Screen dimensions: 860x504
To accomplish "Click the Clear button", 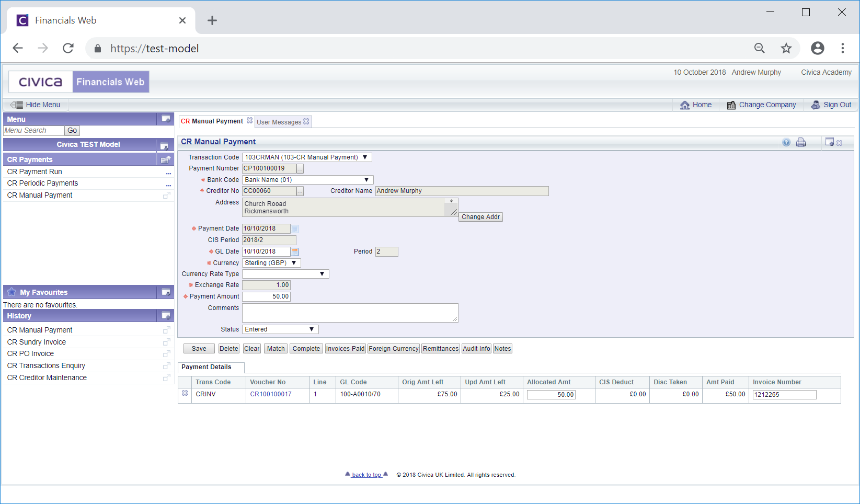I will click(252, 349).
